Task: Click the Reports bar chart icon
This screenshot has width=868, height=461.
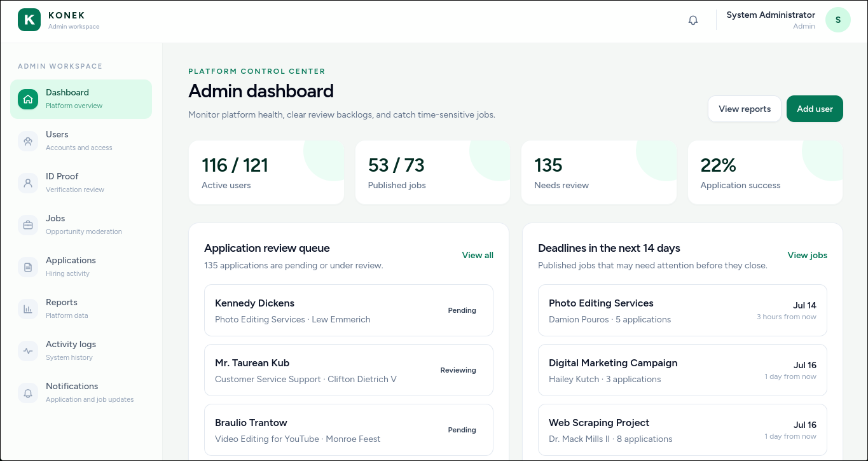Action: tap(28, 309)
